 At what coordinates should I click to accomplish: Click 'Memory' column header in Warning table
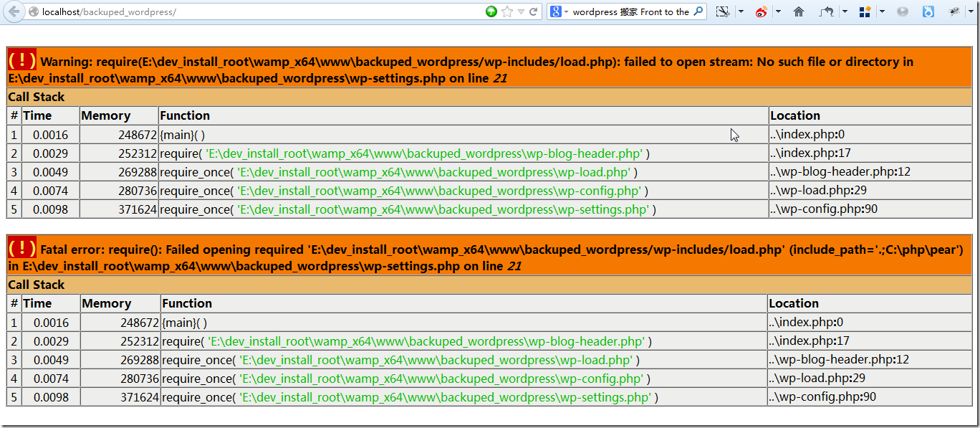click(106, 115)
